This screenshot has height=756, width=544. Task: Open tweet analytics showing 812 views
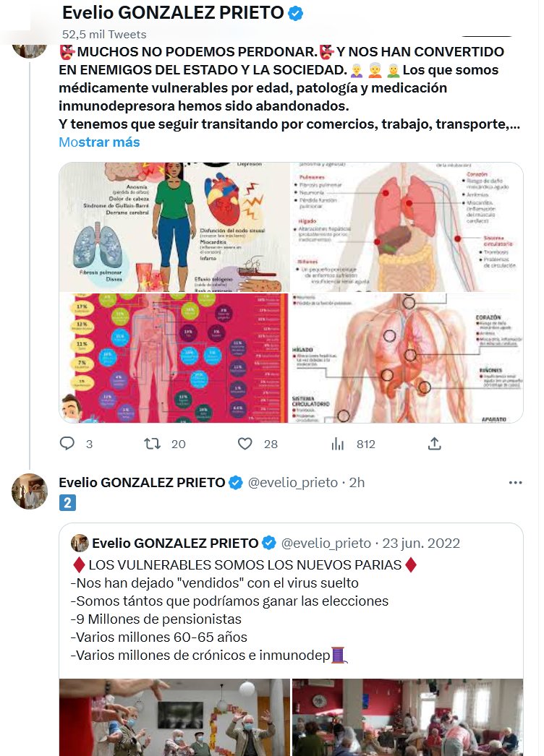click(x=338, y=444)
